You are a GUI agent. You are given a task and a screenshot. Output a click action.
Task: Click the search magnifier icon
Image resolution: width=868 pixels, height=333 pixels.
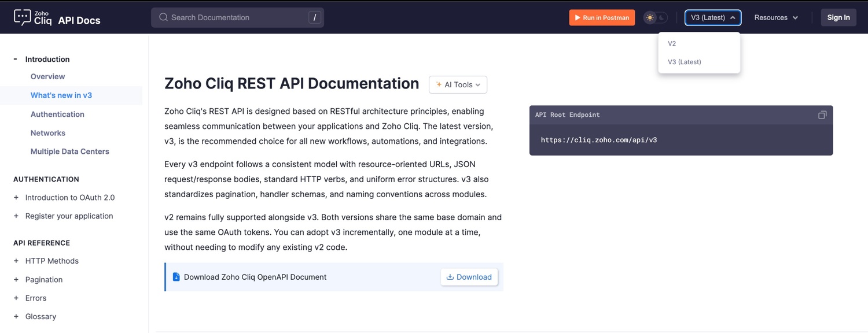(163, 17)
